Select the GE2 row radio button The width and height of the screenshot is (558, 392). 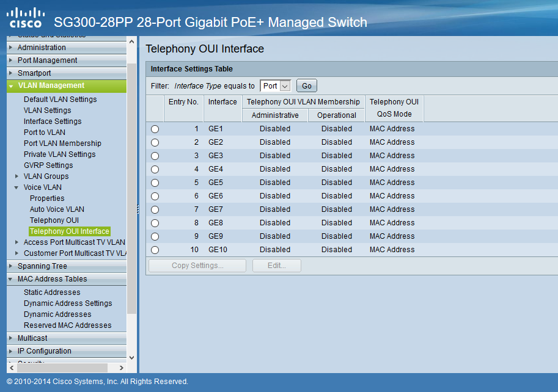pos(155,142)
